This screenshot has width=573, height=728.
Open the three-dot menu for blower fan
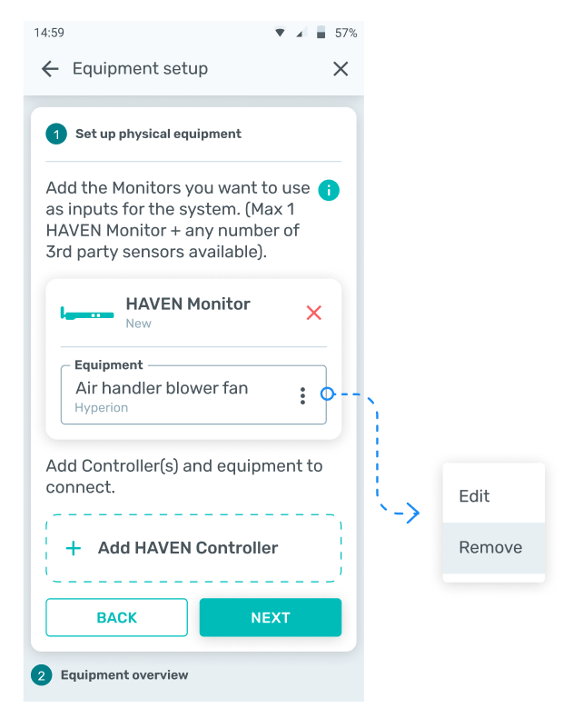click(x=302, y=395)
